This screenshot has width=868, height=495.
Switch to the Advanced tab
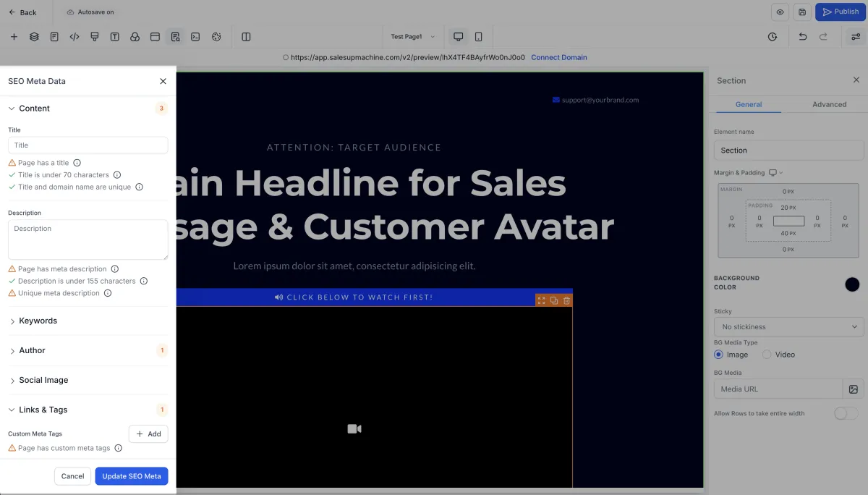[829, 104]
